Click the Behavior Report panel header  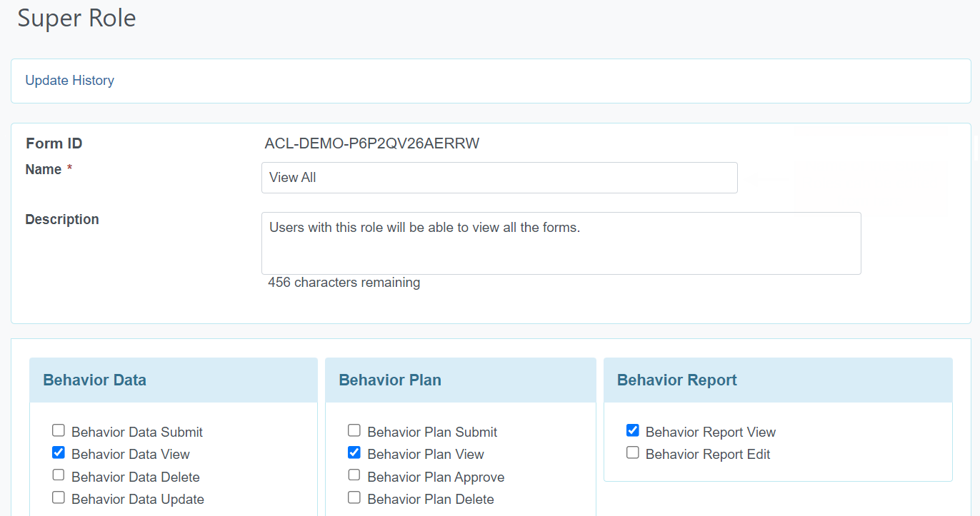click(x=676, y=380)
